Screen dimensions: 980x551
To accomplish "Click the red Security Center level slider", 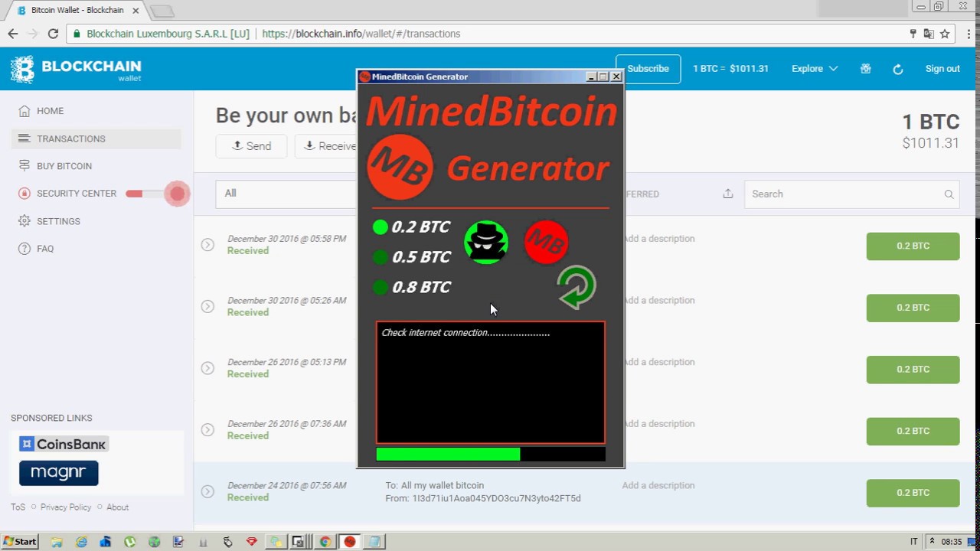I will pos(158,194).
